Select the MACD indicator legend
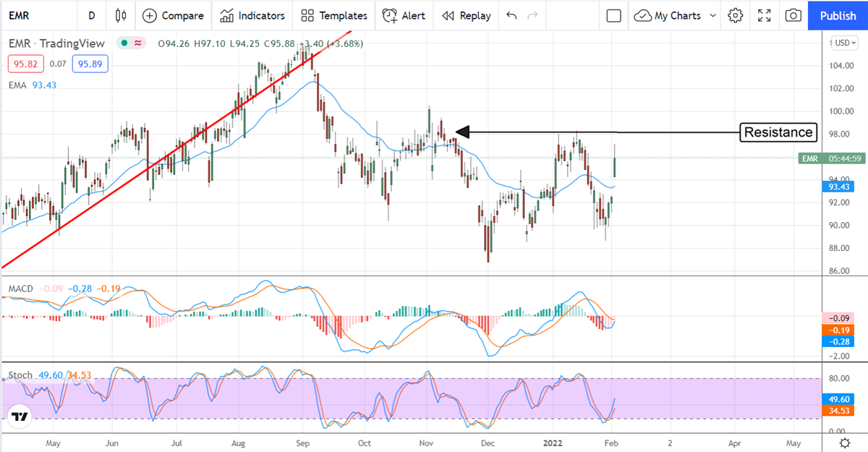Viewport: 868px width, 452px height. (21, 289)
